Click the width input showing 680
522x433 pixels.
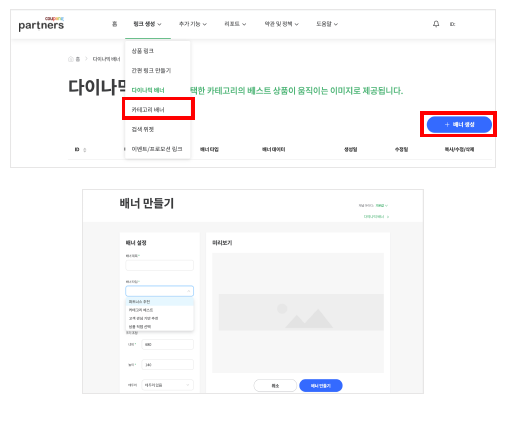click(x=168, y=344)
